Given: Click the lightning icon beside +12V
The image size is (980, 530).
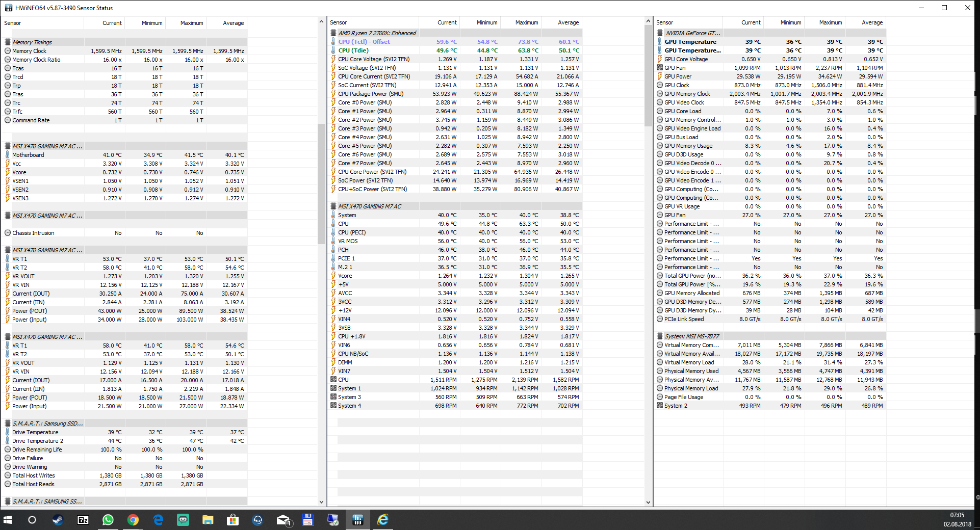Looking at the screenshot, I should click(x=333, y=310).
